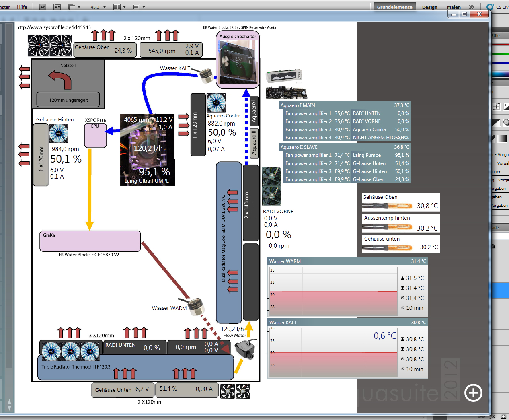Expand more workspaces with double chevron
The height and width of the screenshot is (420, 509).
click(x=472, y=7)
